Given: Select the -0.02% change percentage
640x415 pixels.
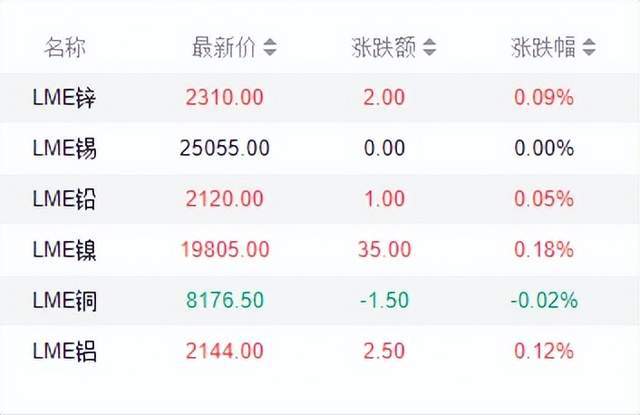Looking at the screenshot, I should pyautogui.click(x=542, y=300).
